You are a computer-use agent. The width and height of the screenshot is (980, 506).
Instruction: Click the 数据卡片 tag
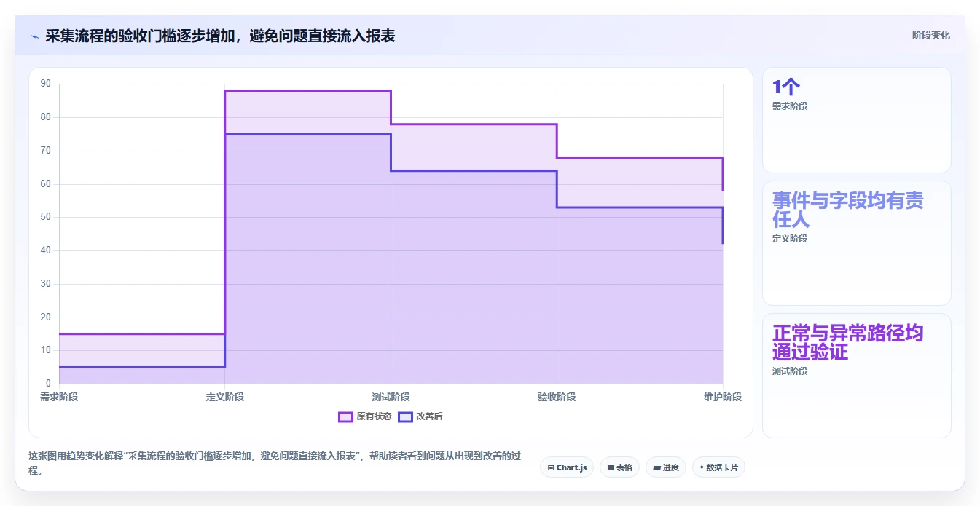point(718,467)
